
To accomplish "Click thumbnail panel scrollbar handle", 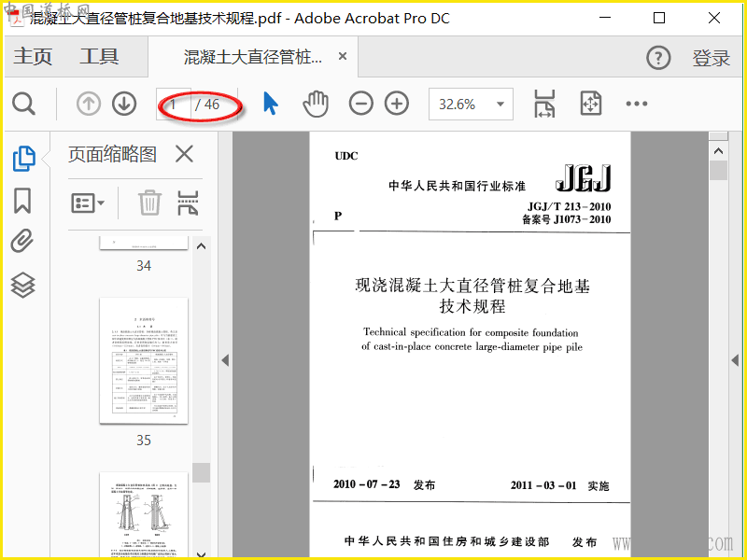I will tap(202, 472).
